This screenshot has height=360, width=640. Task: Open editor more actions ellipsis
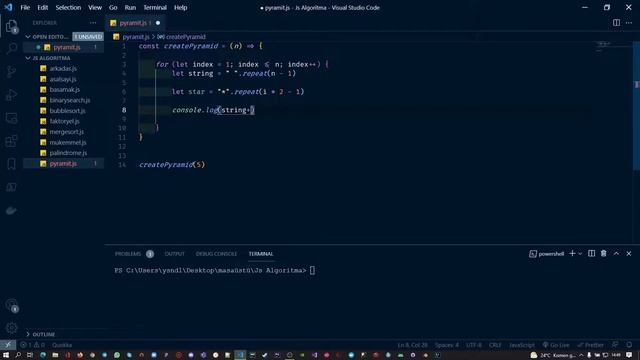pos(629,23)
